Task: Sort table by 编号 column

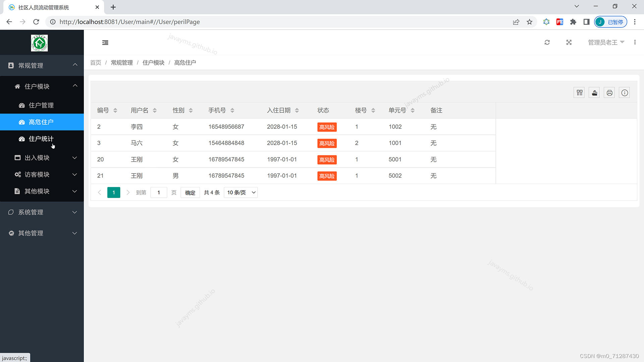Action: (x=115, y=111)
